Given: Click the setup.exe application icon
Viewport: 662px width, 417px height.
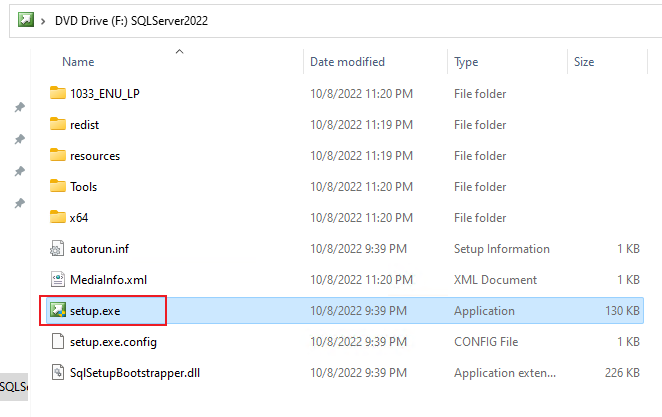Looking at the screenshot, I should [57, 310].
